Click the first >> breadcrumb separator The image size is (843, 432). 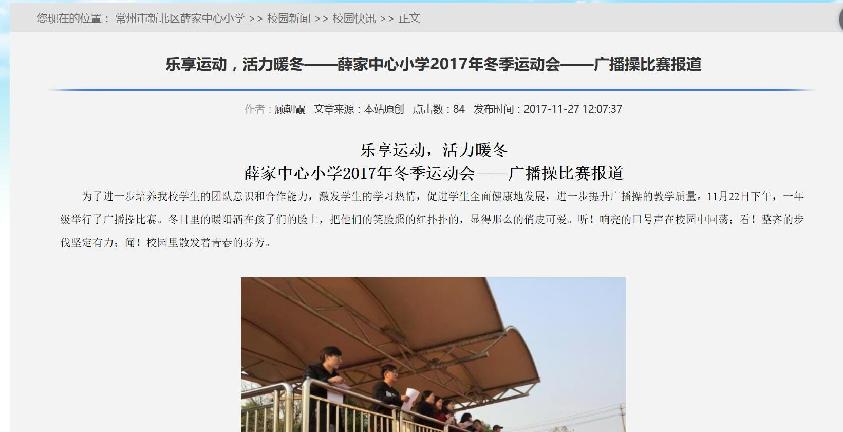pos(256,18)
